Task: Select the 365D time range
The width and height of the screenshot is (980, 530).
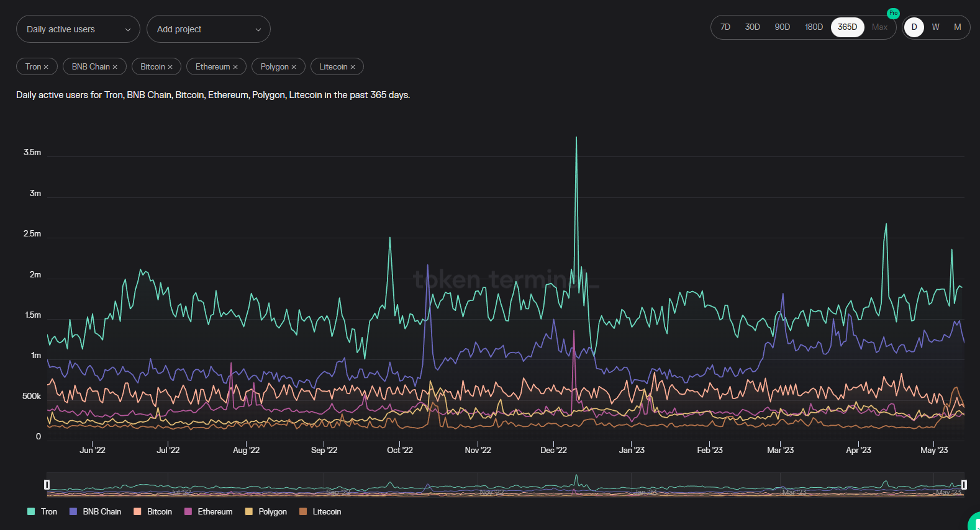Action: (x=848, y=27)
